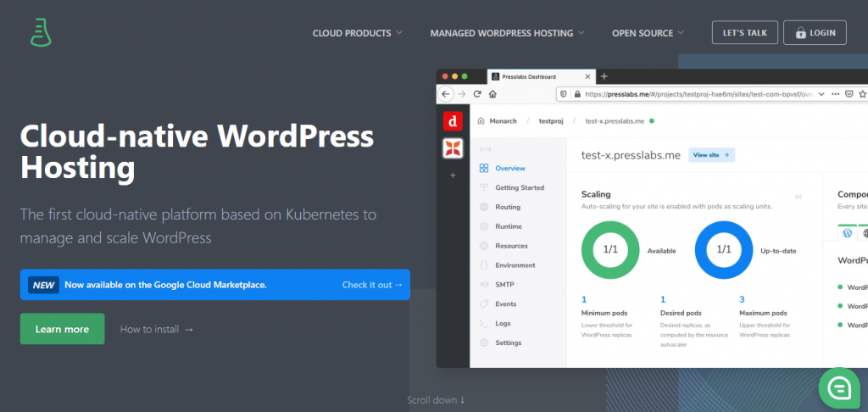This screenshot has width=868, height=412.
Task: Click the blue NEW badge in banner
Action: [43, 285]
